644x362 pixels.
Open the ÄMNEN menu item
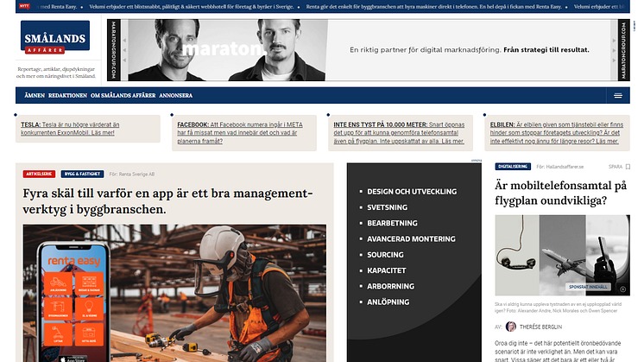(34, 95)
